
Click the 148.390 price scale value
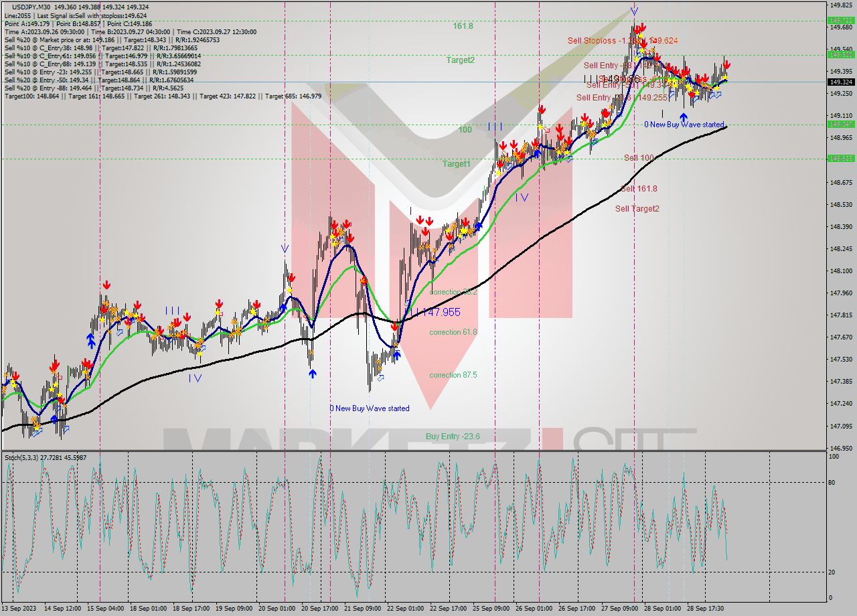842,226
